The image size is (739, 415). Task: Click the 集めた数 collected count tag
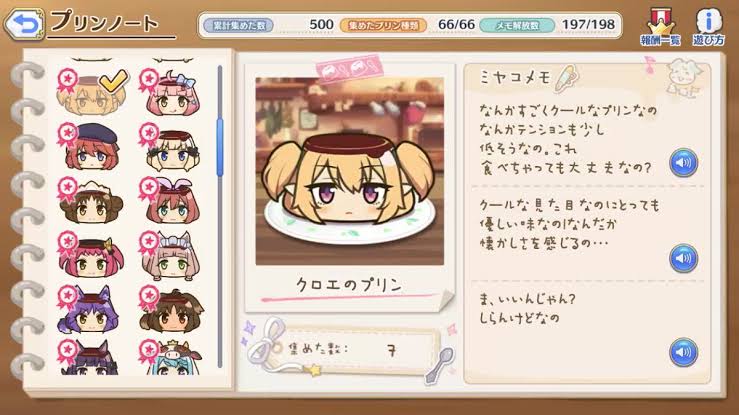(x=351, y=350)
